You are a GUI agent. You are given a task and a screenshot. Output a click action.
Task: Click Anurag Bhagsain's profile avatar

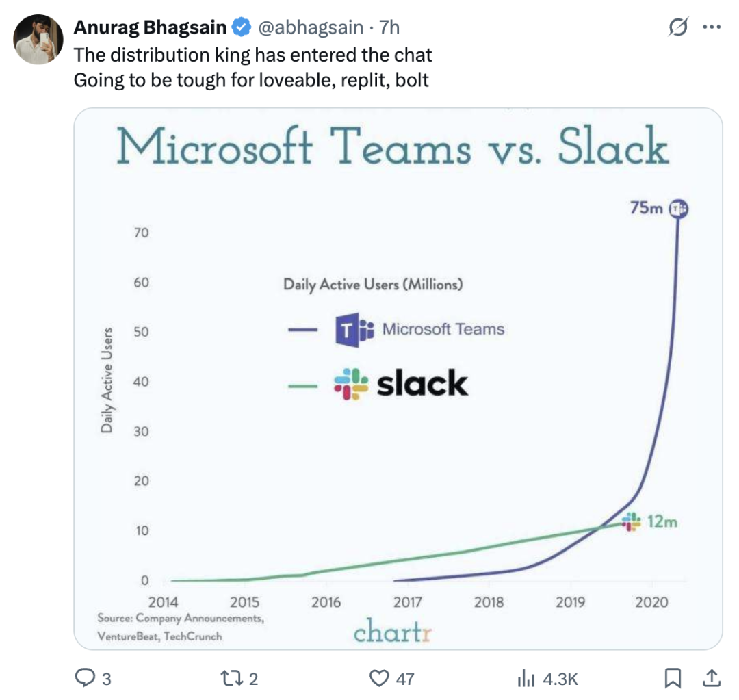tap(39, 39)
